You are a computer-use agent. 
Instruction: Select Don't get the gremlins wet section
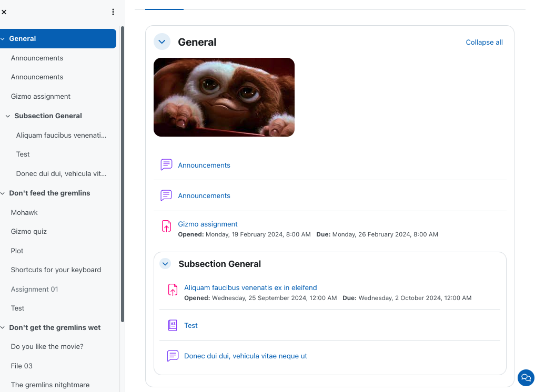coord(55,328)
